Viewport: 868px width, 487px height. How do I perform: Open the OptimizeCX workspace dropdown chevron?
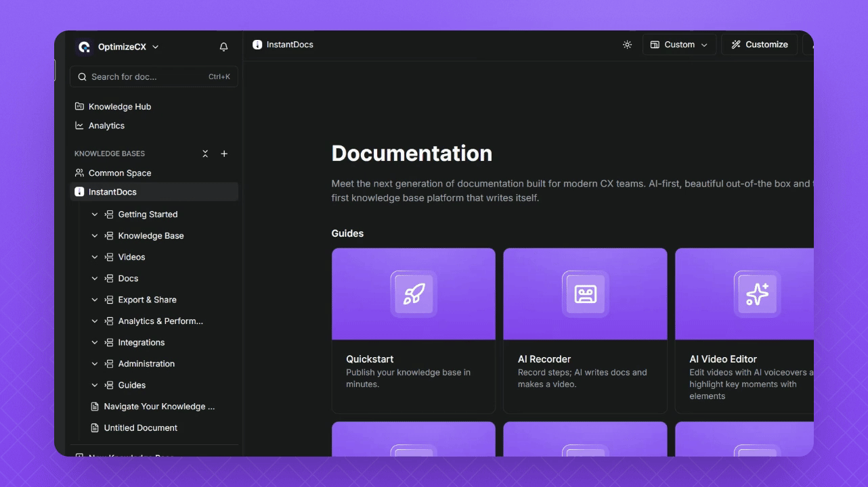click(x=156, y=47)
